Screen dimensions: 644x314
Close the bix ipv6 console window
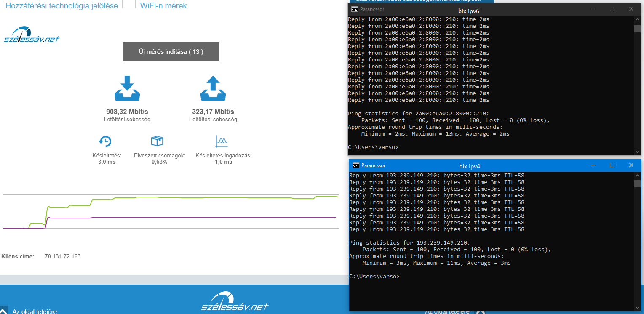tap(631, 9)
